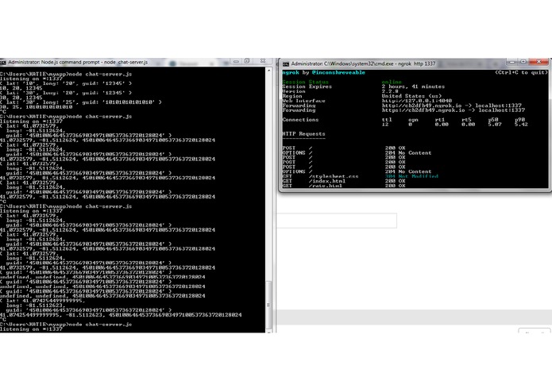Click the 'Connections' label

[x=300, y=120]
